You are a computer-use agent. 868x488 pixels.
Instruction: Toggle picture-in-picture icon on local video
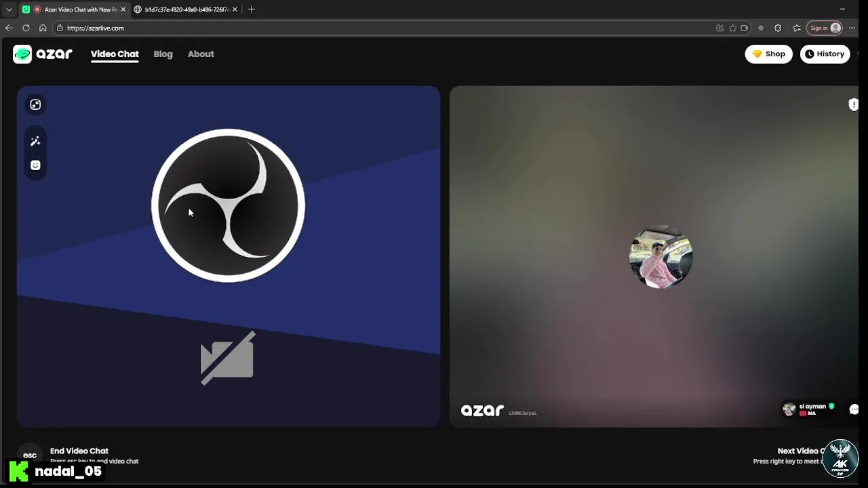tap(35, 104)
